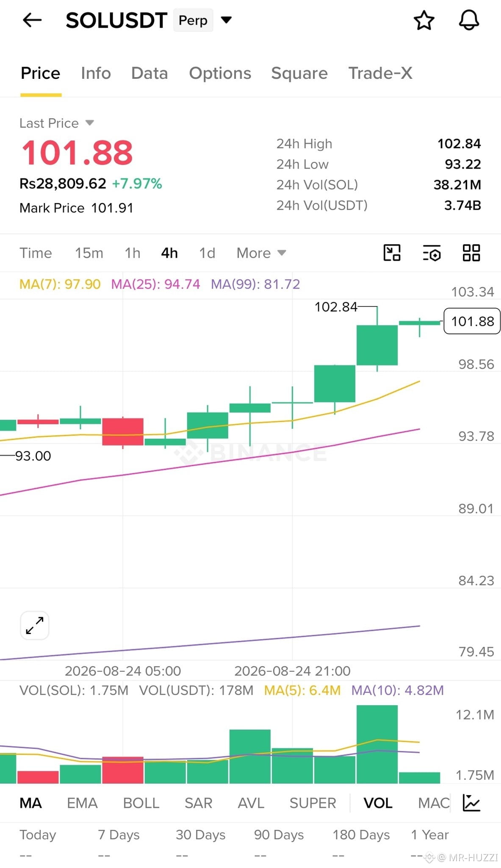The height and width of the screenshot is (868, 501).
Task: Toggle the MAC sub-indicator
Action: [x=434, y=803]
